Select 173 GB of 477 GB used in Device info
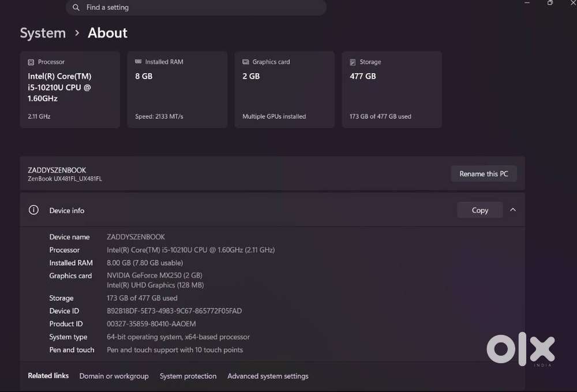 pyautogui.click(x=142, y=298)
